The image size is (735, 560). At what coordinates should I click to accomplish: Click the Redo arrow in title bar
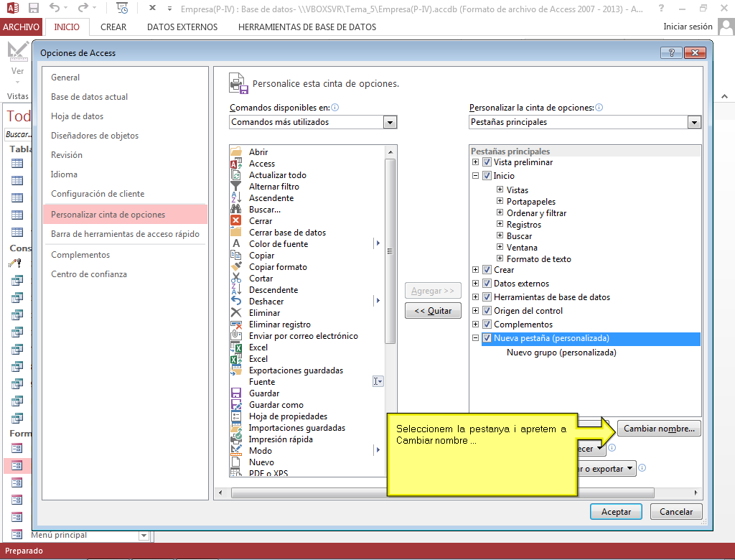pos(83,7)
